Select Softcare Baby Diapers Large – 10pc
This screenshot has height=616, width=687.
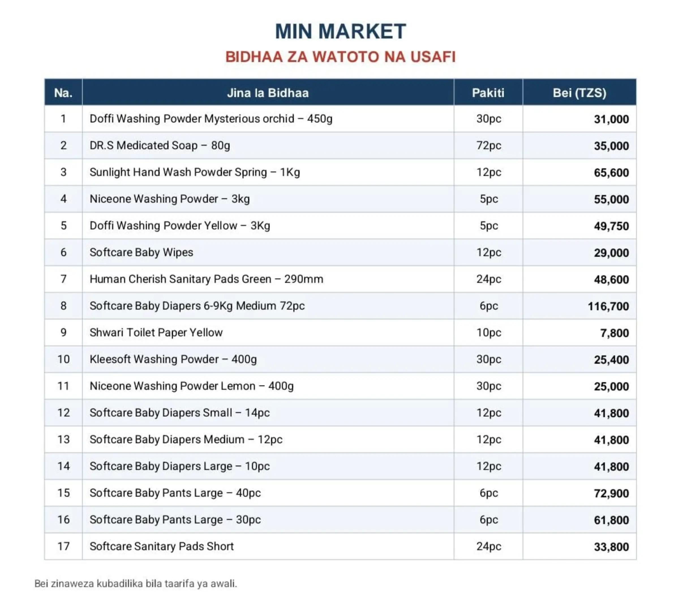[180, 467]
